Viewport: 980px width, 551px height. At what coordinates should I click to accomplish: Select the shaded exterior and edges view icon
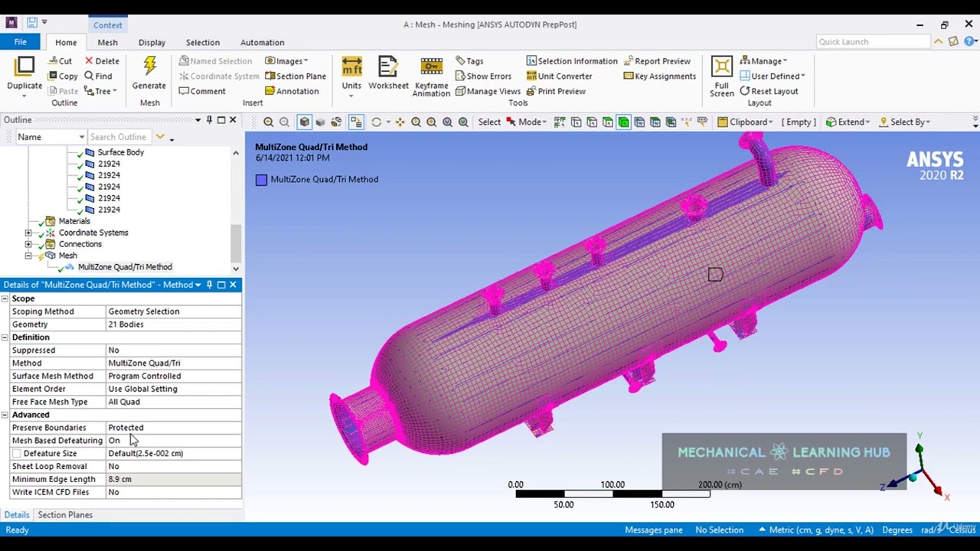[304, 122]
